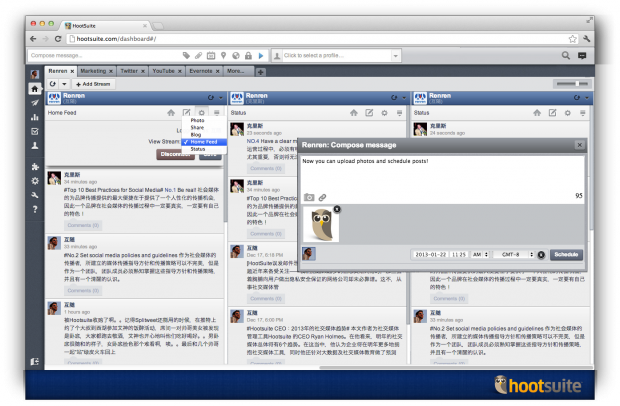This screenshot has width=620, height=406.
Task: Open the rightmost Renren stream header dropdown arrow
Action: (587, 97)
